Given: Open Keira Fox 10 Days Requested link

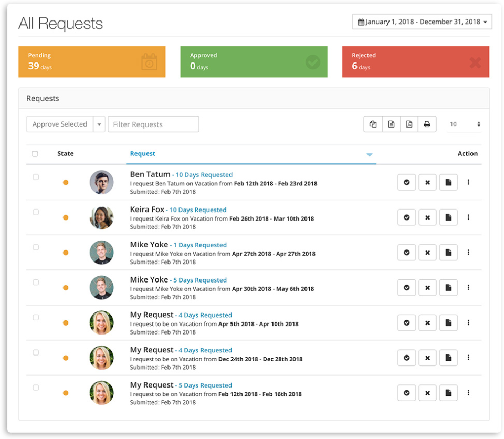Looking at the screenshot, I should coord(198,210).
